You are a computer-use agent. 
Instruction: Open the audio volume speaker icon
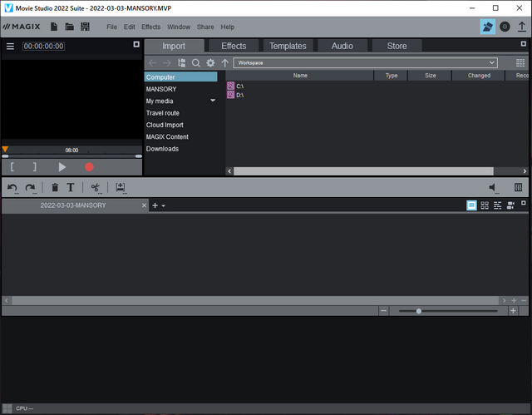[x=493, y=188]
